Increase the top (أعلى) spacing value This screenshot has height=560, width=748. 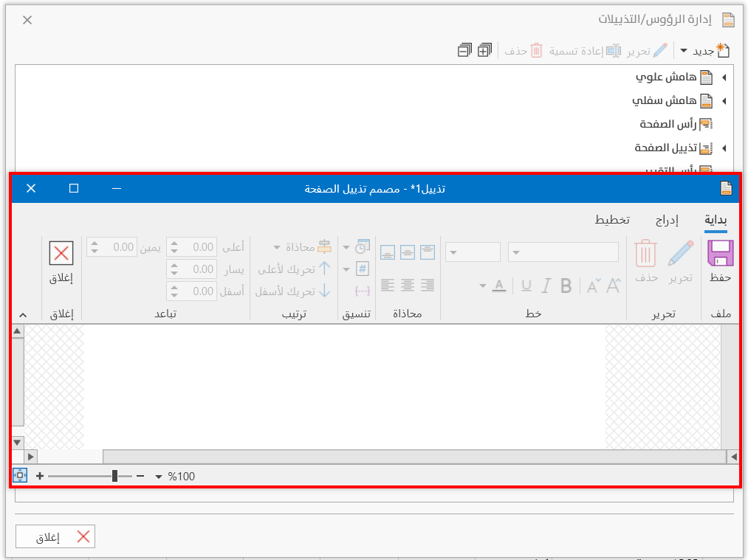click(x=174, y=243)
